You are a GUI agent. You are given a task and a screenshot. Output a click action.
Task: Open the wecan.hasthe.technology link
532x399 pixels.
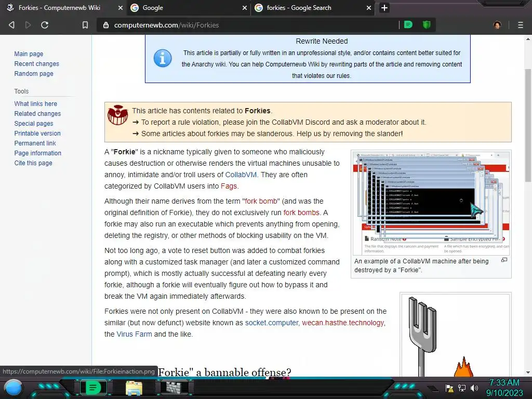coord(343,323)
